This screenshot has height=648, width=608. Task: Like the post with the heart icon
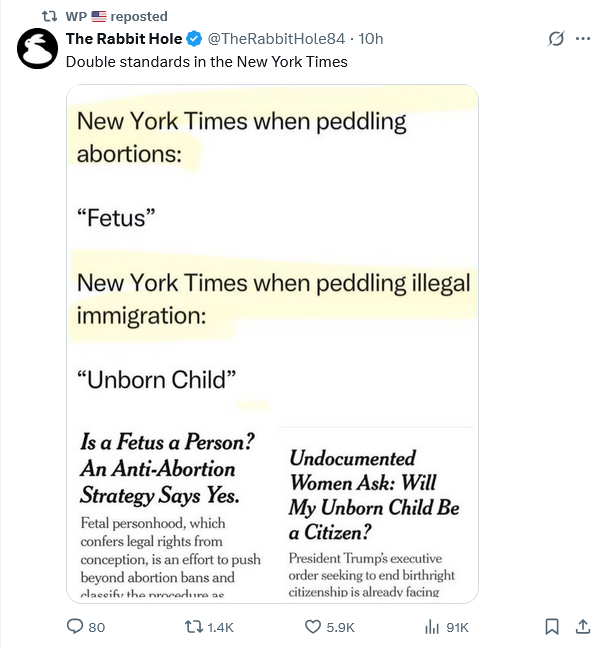click(312, 627)
